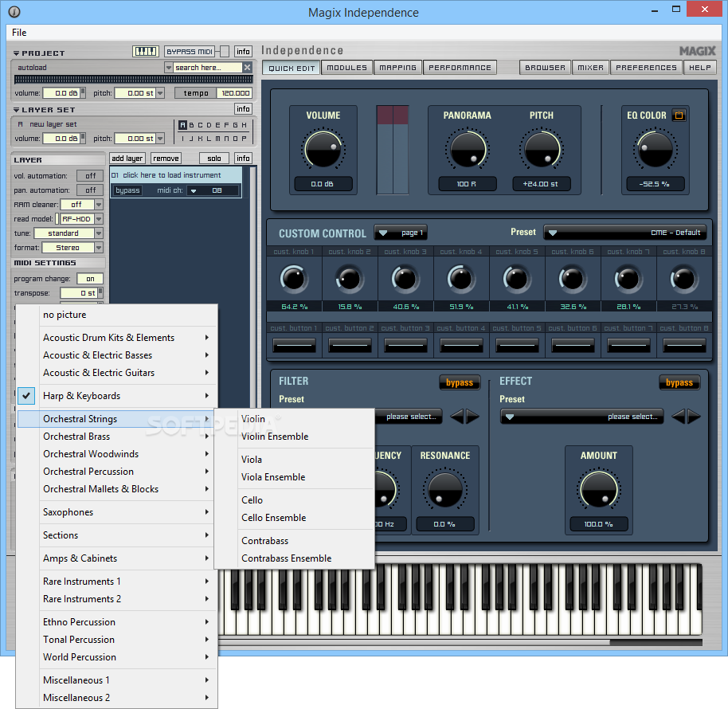This screenshot has height=709, width=728.
Task: Open Preferences
Action: (x=646, y=68)
